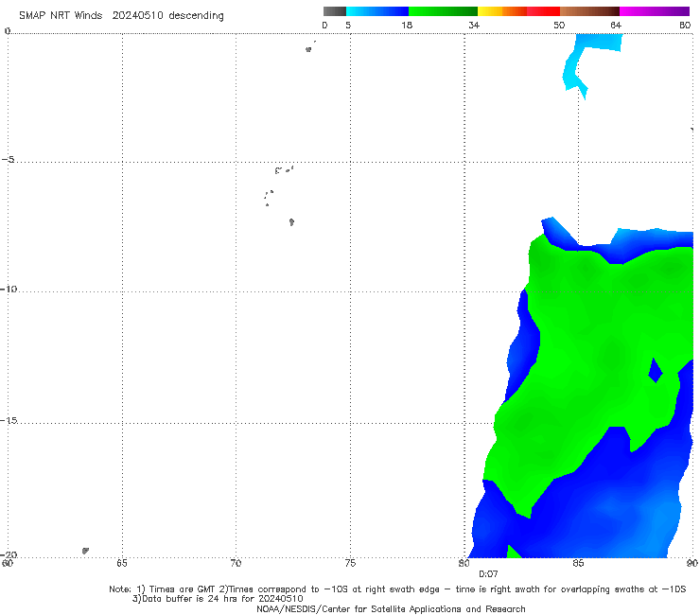Click latitude axis label '-15'
The image size is (700, 615).
(x=9, y=420)
